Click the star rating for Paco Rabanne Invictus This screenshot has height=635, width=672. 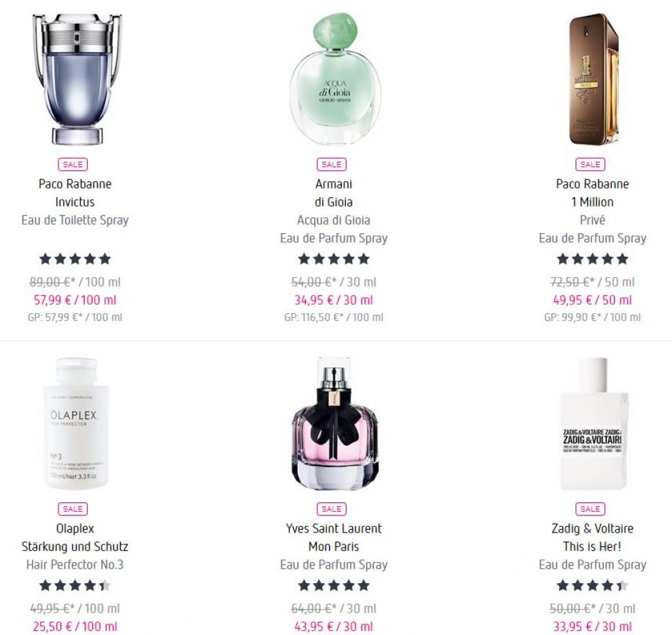(x=75, y=259)
